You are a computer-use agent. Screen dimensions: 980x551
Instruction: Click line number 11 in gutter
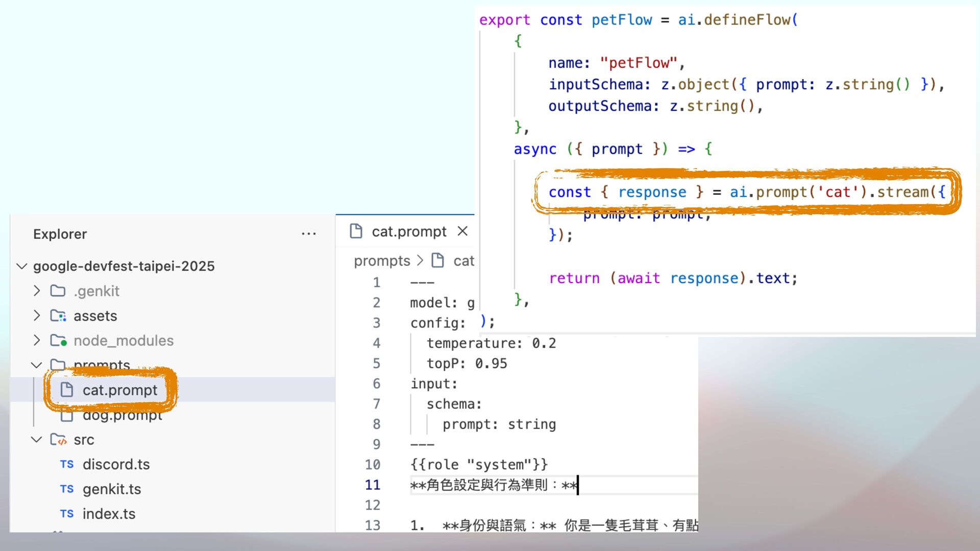[373, 485]
